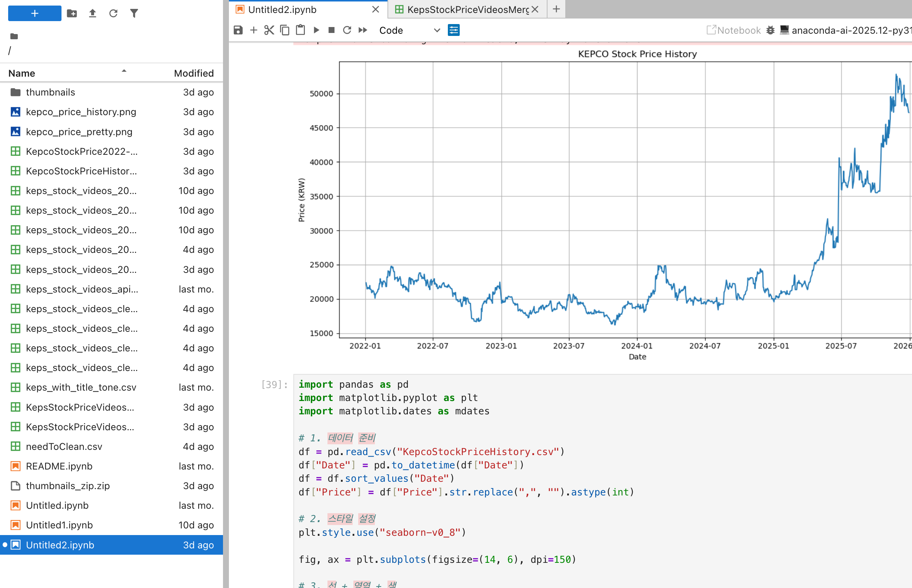Open the notebook settings panel

[x=454, y=30]
